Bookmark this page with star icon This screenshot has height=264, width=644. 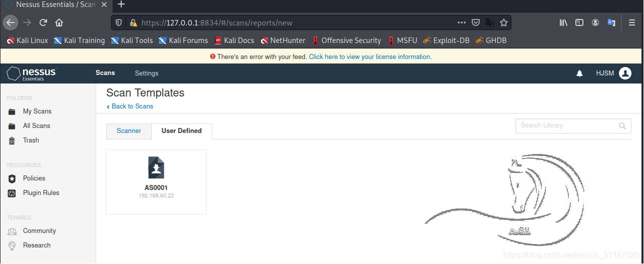coord(504,22)
